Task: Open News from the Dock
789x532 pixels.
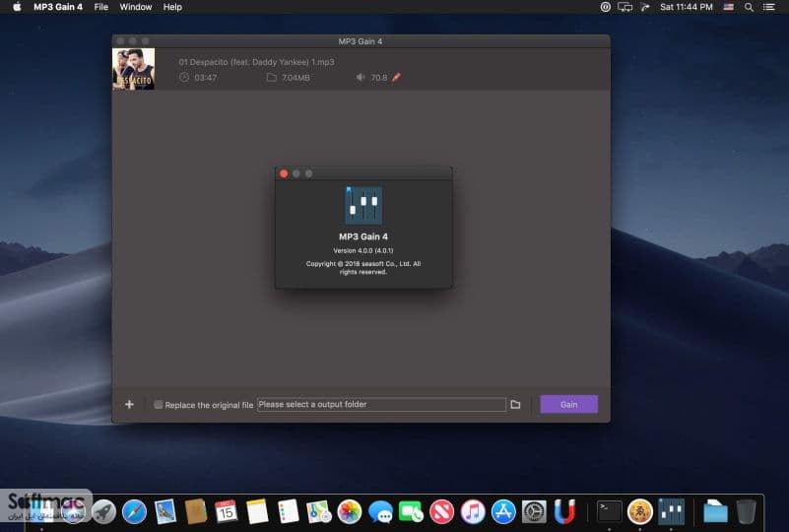Action: coord(442,512)
